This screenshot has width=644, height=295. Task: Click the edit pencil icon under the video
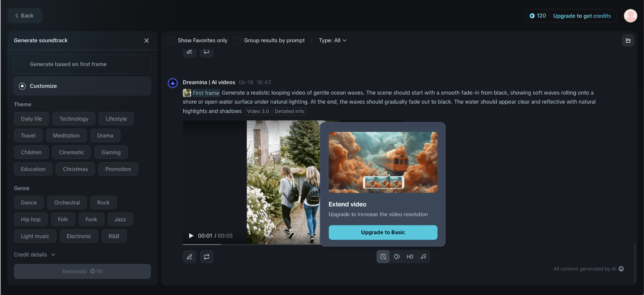190,257
